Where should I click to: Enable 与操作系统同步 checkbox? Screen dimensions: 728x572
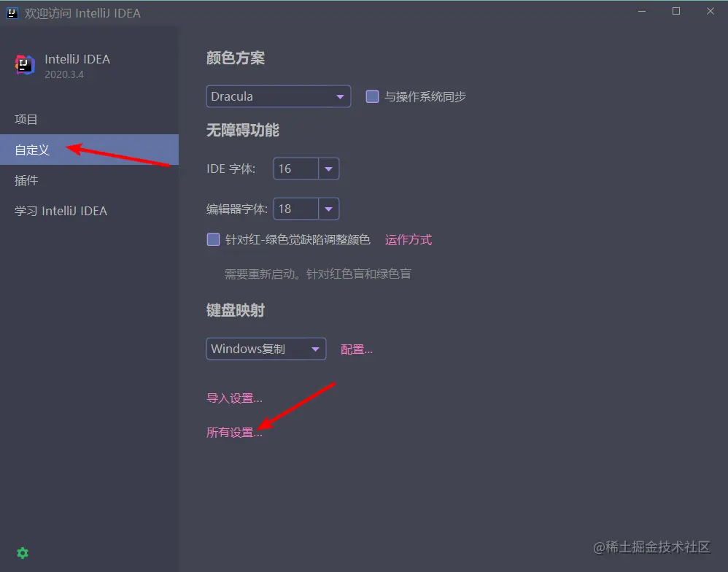372,96
